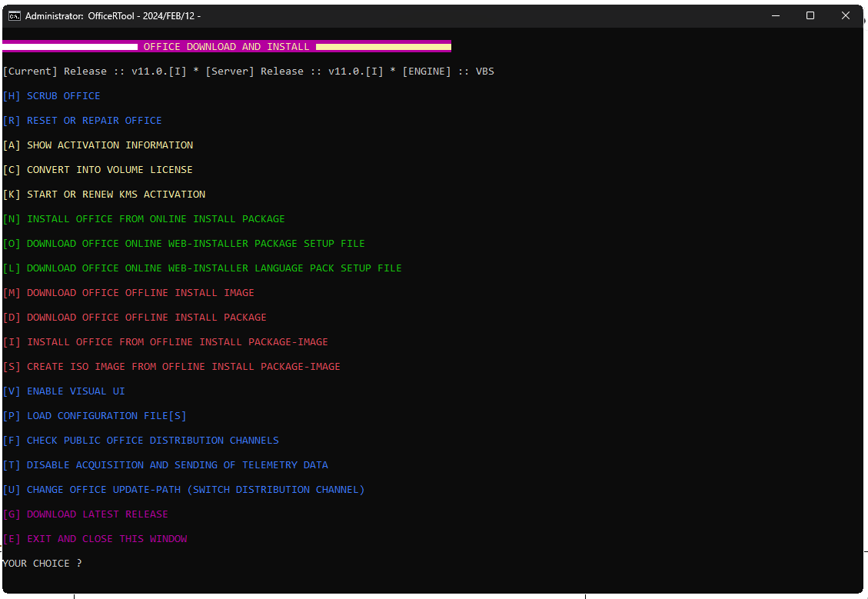Click '[I] INSTALL OFFICE FROM OFFLINE INSTALL PACKAGE-IMAGE'
Viewport: 868px width, 599px height.
click(x=165, y=342)
